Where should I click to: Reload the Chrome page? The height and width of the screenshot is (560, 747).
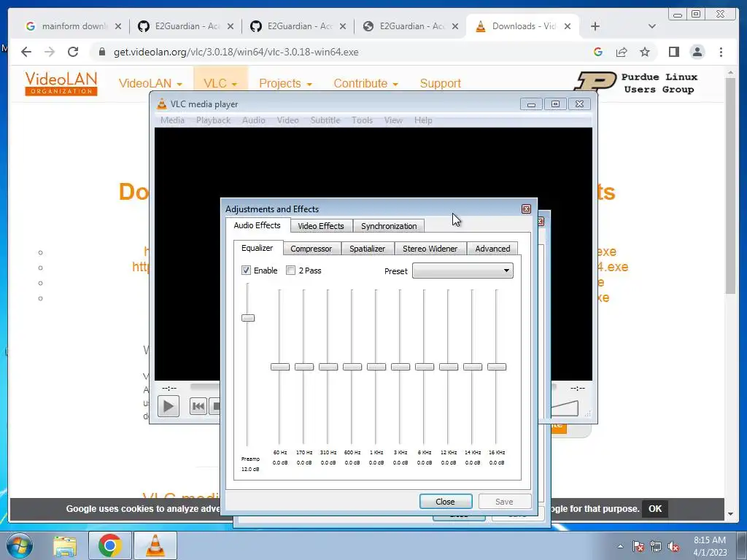[x=73, y=52]
